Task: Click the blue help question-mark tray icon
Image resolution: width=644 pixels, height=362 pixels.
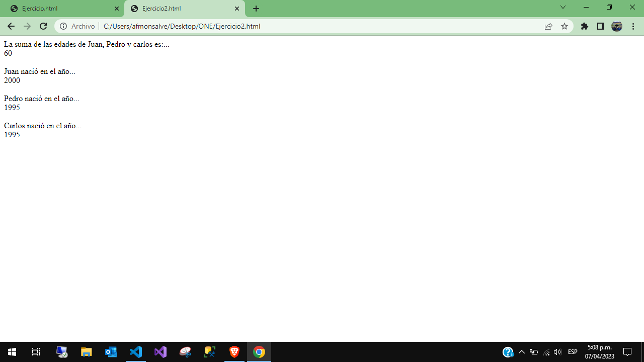Action: 508,352
